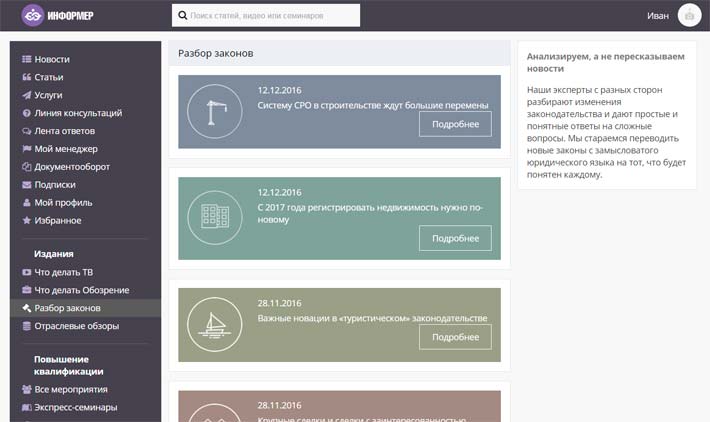Click the Издания section heading
Image resolution: width=710 pixels, height=422 pixels.
(x=53, y=254)
